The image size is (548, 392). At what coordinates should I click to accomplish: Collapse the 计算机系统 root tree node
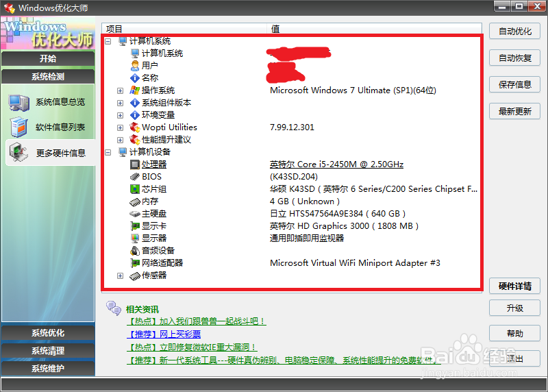point(108,41)
